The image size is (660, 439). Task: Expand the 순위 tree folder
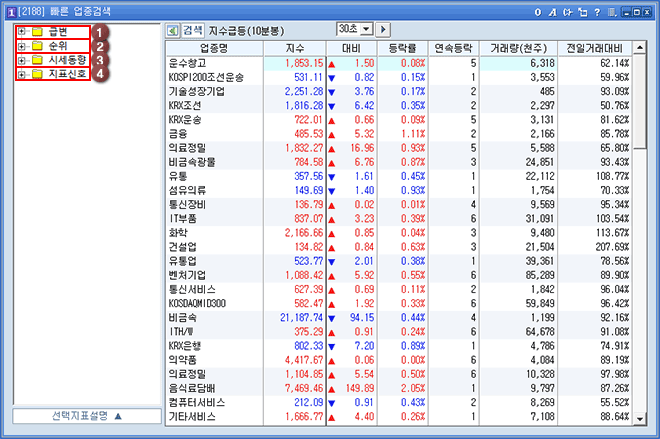point(22,46)
